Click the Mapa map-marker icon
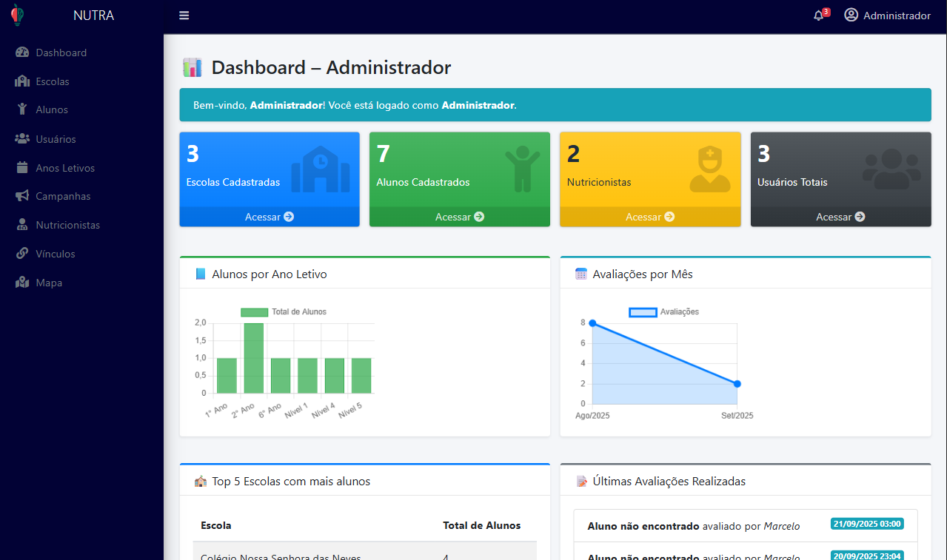The width and height of the screenshot is (947, 560). pyautogui.click(x=22, y=283)
